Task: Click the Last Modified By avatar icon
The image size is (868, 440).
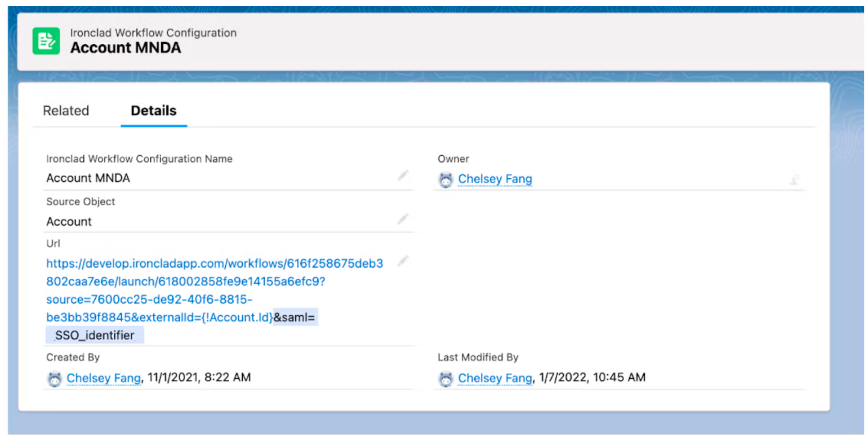Action: click(446, 379)
